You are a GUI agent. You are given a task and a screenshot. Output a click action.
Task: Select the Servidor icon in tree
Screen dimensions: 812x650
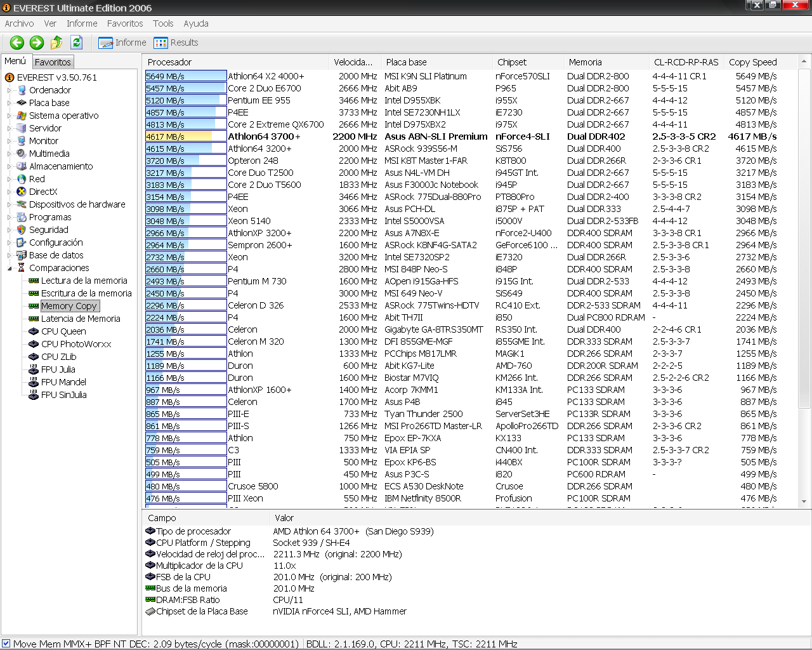click(22, 128)
